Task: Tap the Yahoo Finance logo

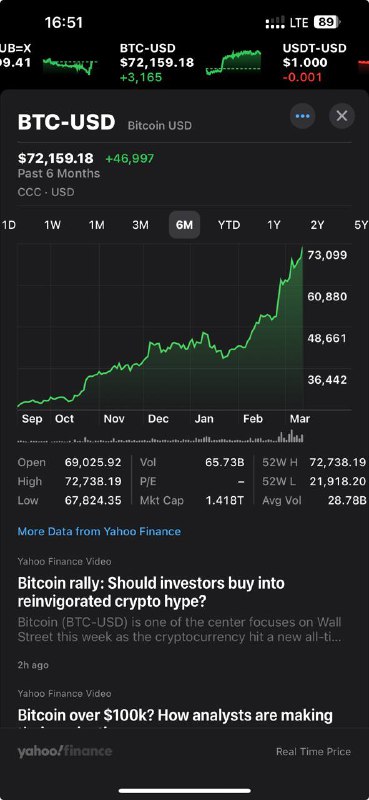Action: (64, 751)
